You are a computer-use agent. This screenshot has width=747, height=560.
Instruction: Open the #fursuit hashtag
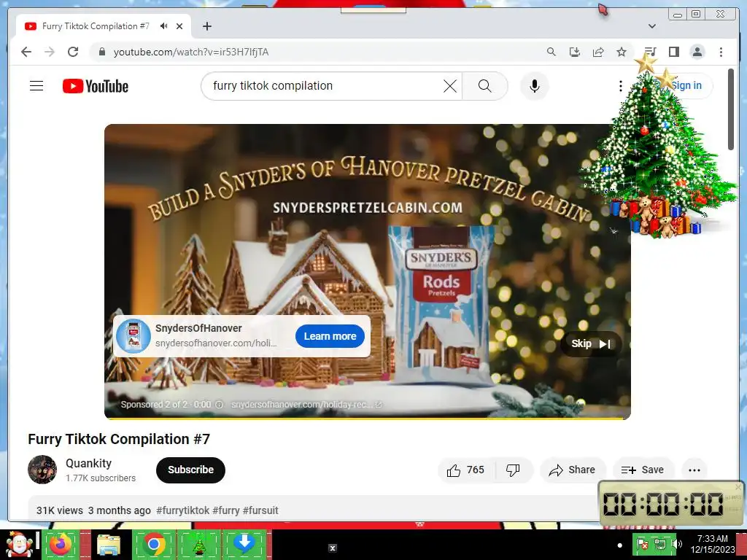tap(260, 510)
